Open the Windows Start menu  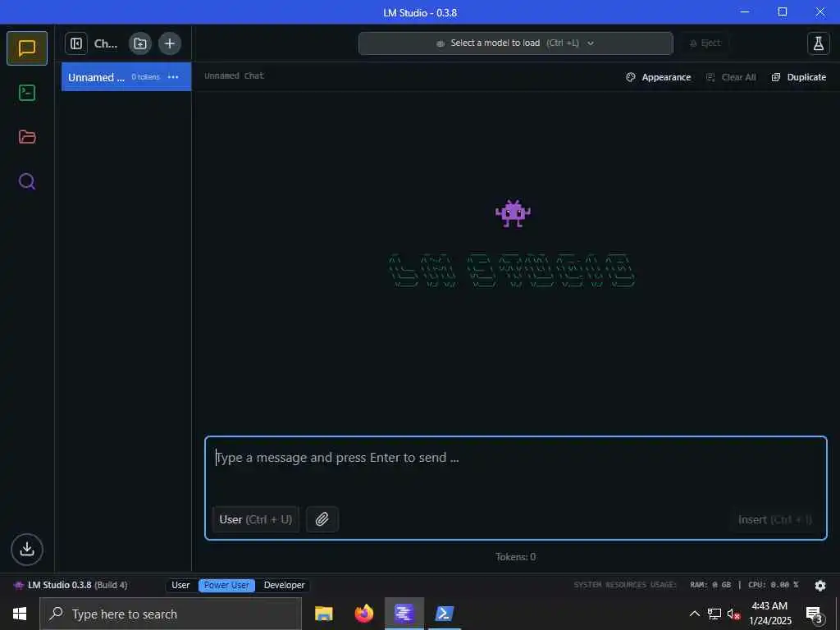(x=20, y=614)
